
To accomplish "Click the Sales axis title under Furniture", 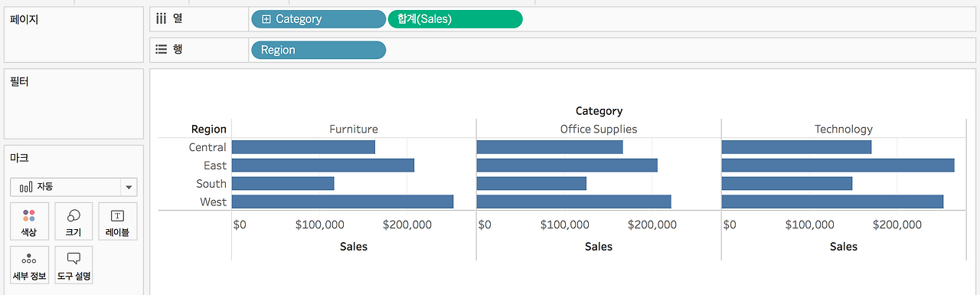I will point(354,247).
